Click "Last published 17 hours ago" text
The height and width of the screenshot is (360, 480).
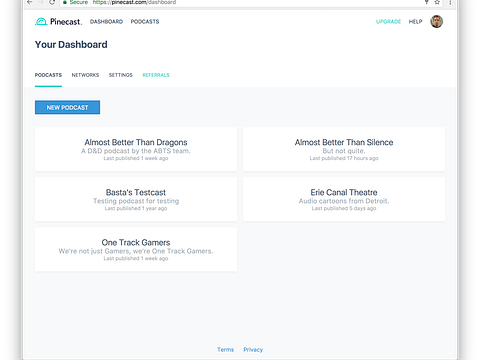click(344, 158)
